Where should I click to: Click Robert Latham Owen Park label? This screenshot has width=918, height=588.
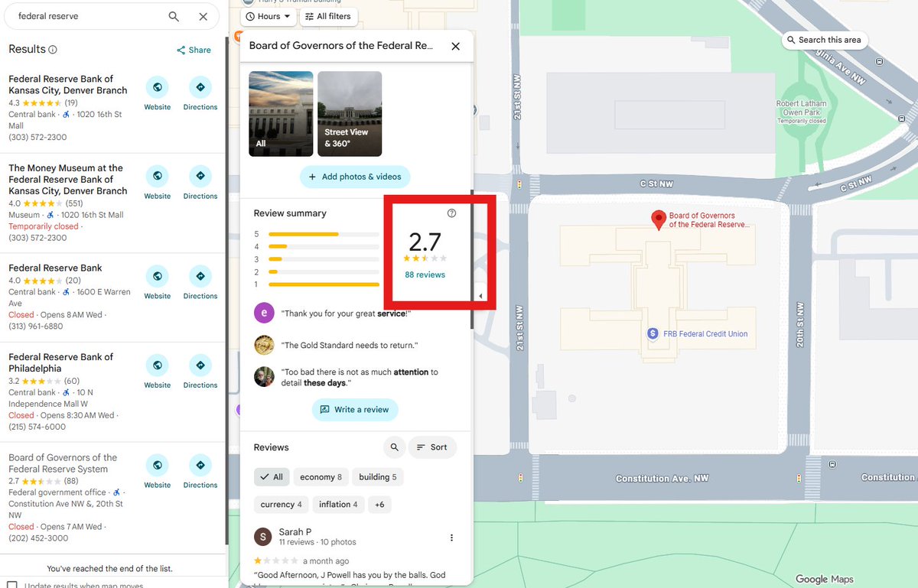click(802, 112)
